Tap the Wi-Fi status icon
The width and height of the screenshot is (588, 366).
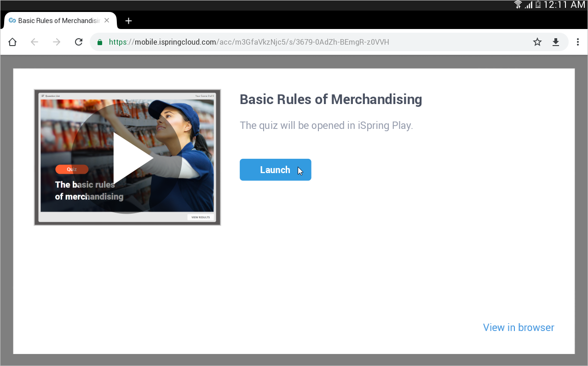(x=518, y=5)
